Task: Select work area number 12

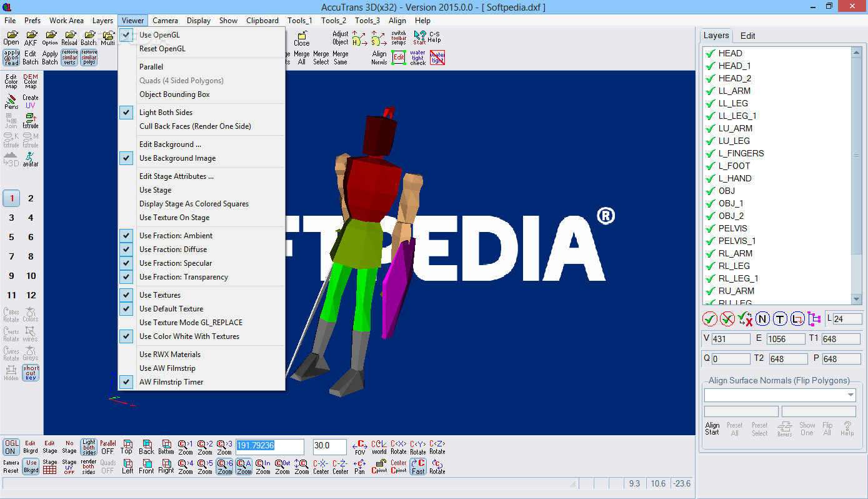Action: (x=31, y=295)
